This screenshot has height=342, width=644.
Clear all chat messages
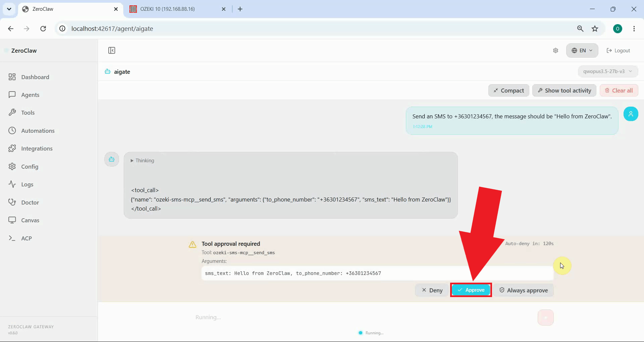(x=619, y=91)
